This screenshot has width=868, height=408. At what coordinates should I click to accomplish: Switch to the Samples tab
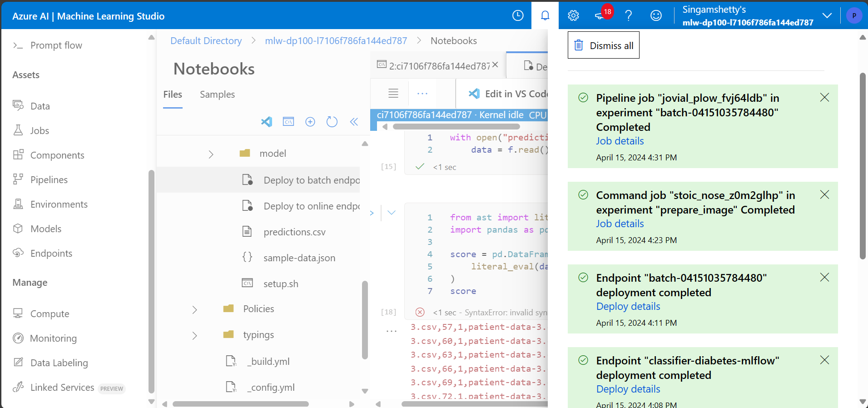click(x=217, y=95)
